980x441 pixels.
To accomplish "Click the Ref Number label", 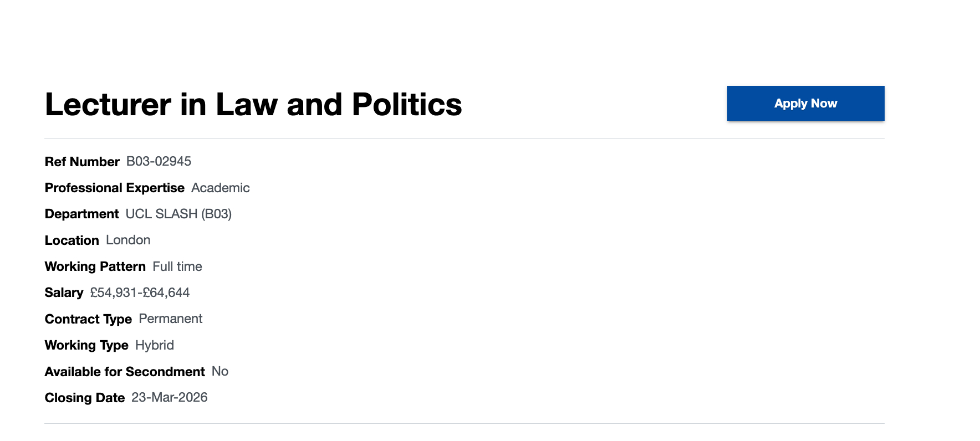I will click(x=82, y=162).
